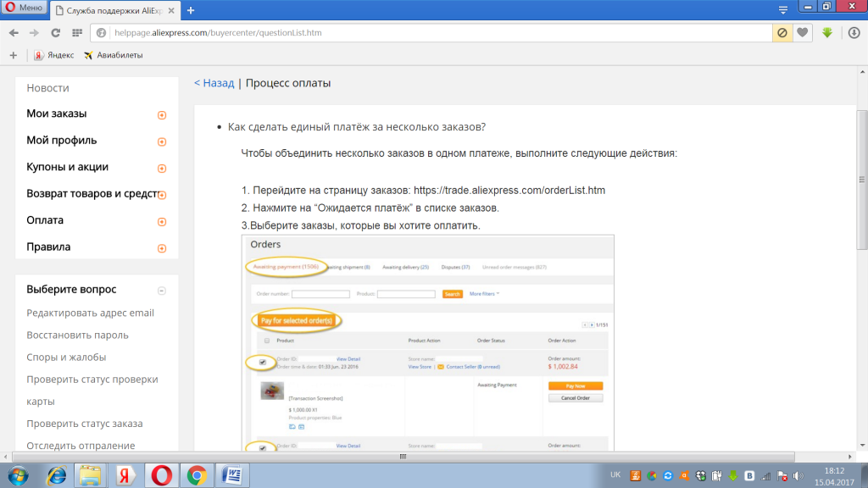Open Microsoft Word from taskbar
Viewport: 868px width, 488px height.
pyautogui.click(x=231, y=475)
